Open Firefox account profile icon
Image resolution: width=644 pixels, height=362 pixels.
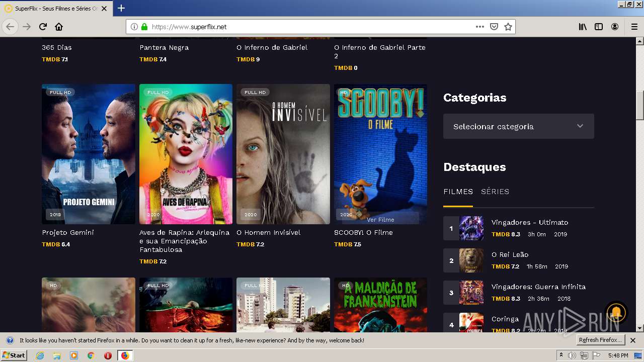tap(615, 27)
